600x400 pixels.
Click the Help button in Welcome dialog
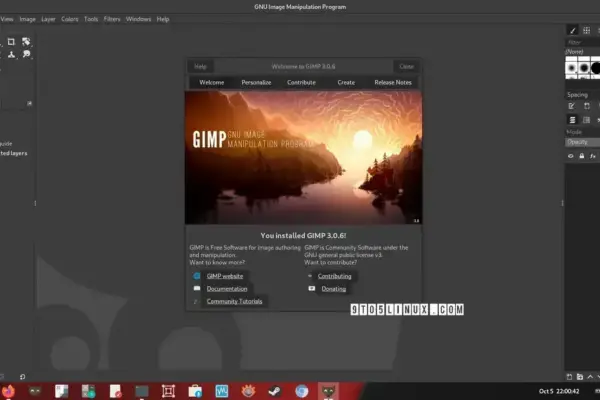(201, 67)
